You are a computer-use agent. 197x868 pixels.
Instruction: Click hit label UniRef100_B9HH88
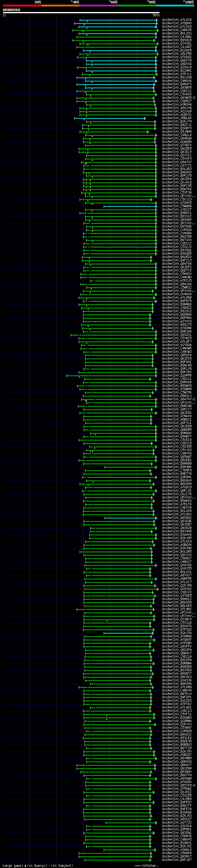(x=177, y=464)
